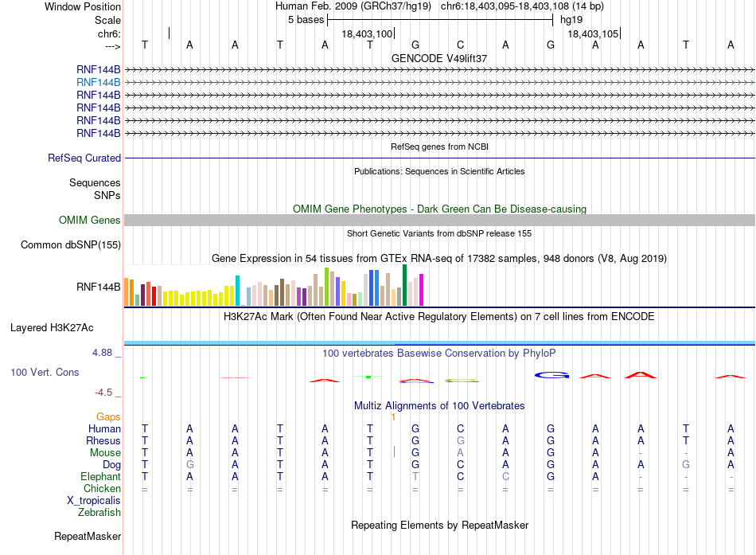Select the Zebrafish species label
The image size is (756, 555).
[x=99, y=512]
